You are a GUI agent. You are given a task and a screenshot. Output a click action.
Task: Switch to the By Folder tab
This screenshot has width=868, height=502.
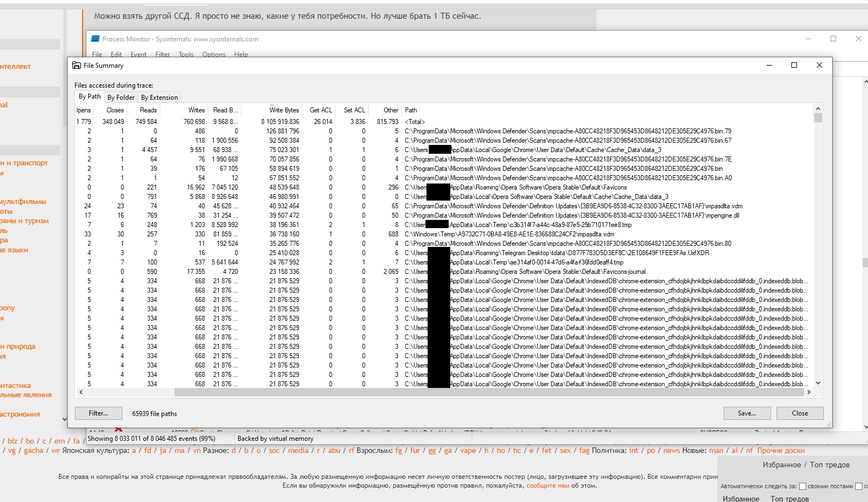tap(121, 98)
